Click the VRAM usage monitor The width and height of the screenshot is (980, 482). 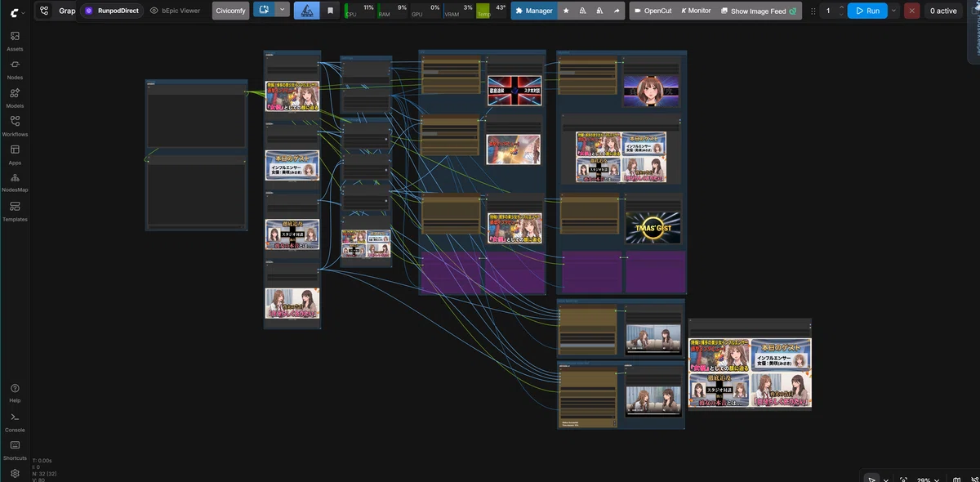pyautogui.click(x=458, y=11)
